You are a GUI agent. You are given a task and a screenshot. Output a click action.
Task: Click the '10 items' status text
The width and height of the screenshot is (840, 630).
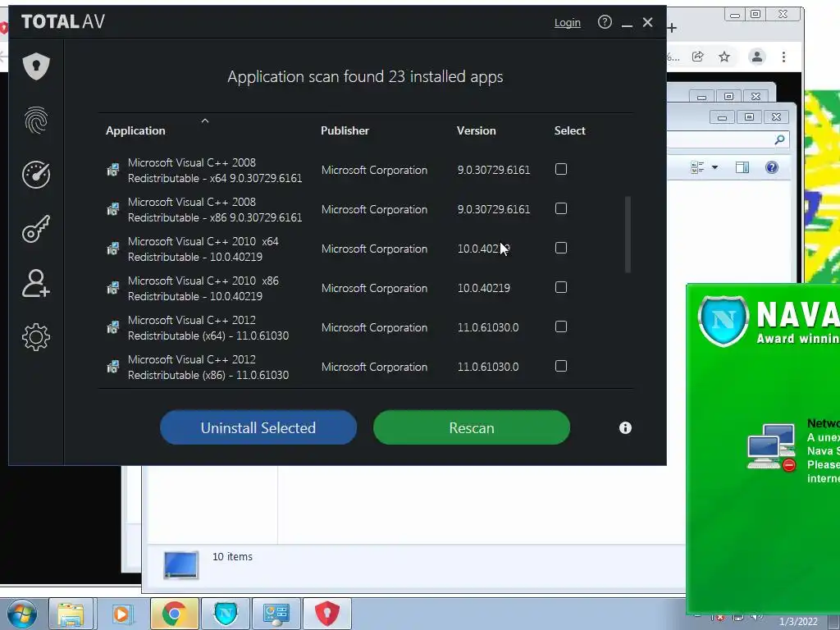point(232,557)
